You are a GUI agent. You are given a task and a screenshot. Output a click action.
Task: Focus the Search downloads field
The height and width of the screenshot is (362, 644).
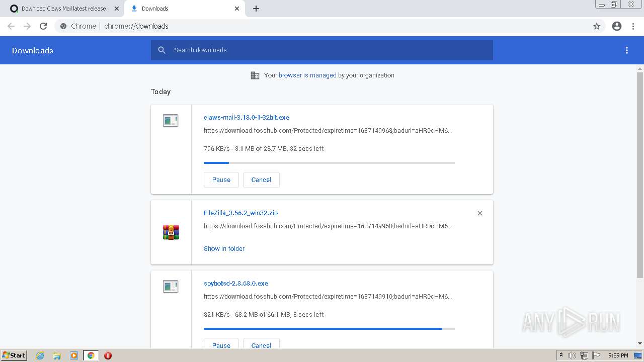click(322, 50)
